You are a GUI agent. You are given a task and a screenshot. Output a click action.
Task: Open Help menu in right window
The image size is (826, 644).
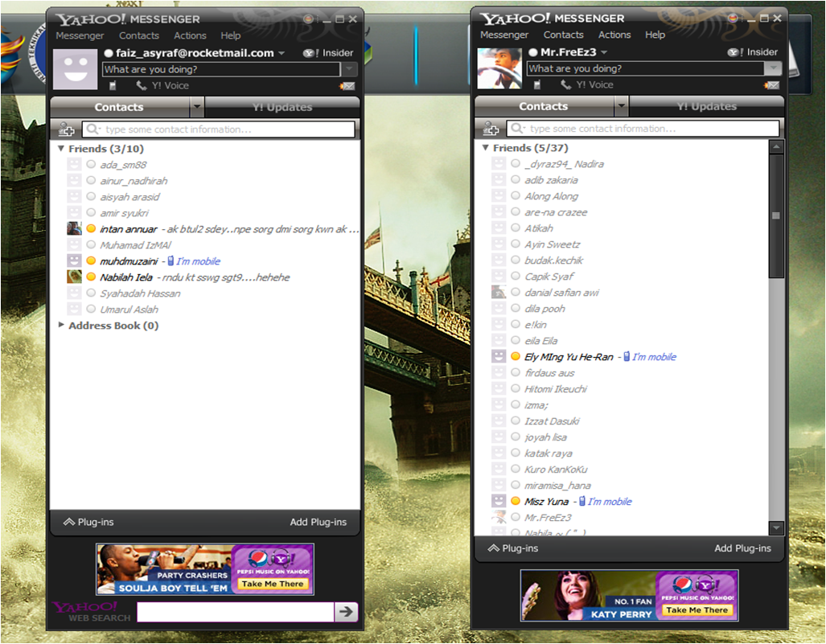click(x=655, y=35)
